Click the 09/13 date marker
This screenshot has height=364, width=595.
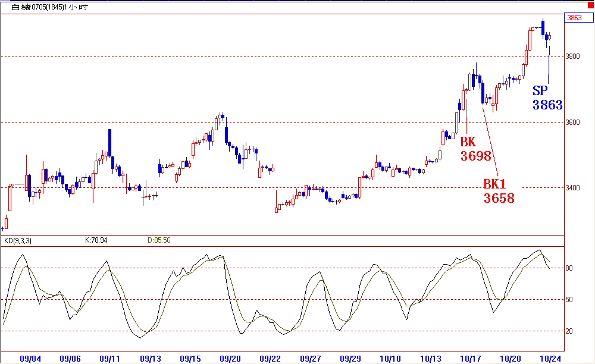pos(150,359)
